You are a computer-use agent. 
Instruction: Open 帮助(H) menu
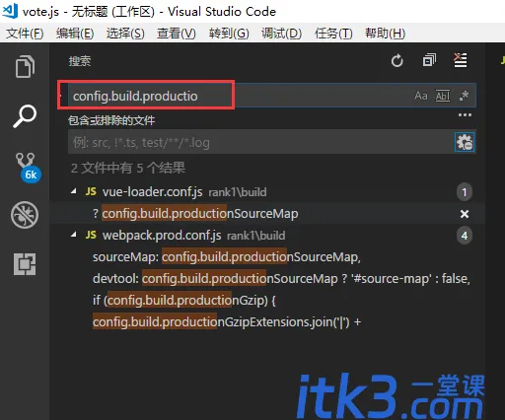(x=385, y=34)
